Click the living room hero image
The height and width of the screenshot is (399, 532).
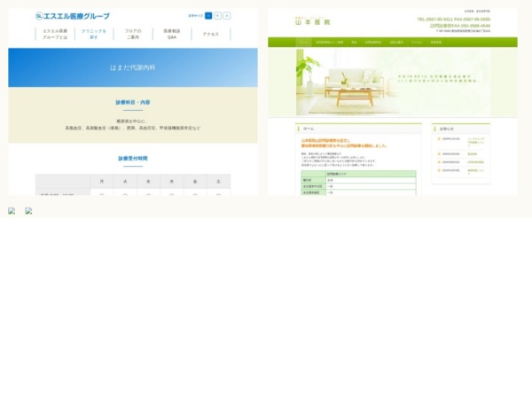tap(393, 82)
